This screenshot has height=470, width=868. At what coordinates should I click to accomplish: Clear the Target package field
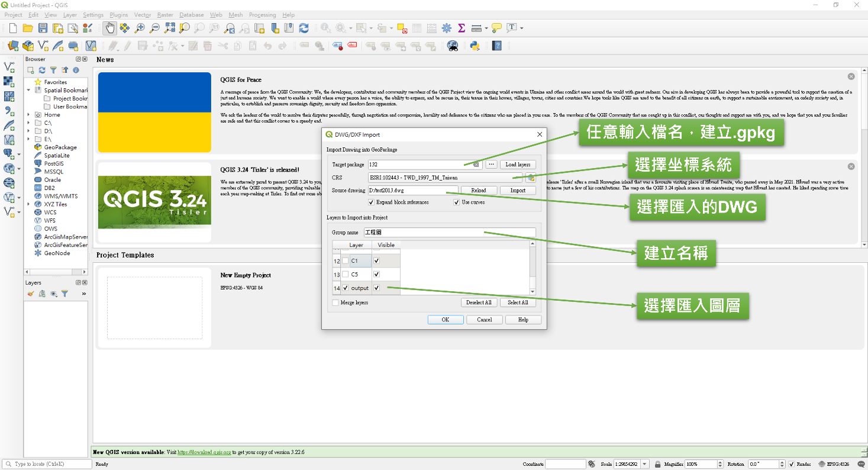[x=476, y=165]
